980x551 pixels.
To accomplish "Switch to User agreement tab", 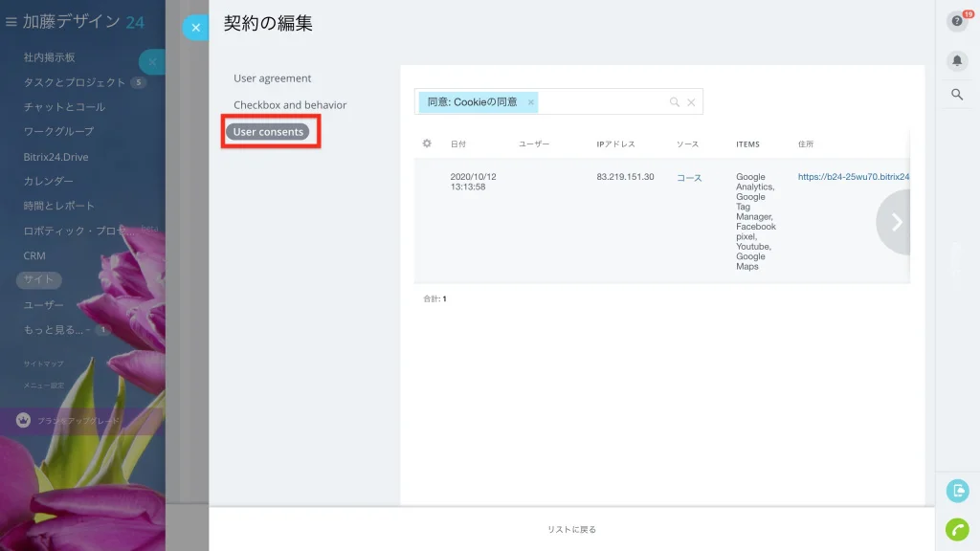I will coord(273,78).
